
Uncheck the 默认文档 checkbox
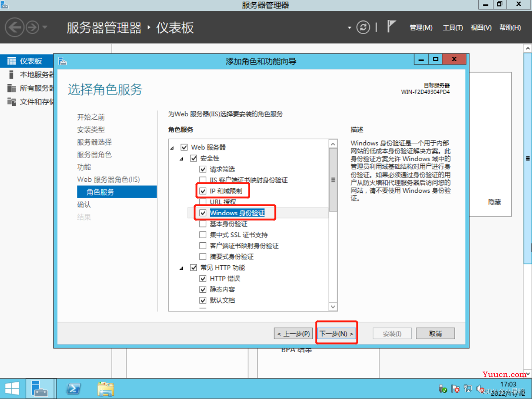click(203, 300)
